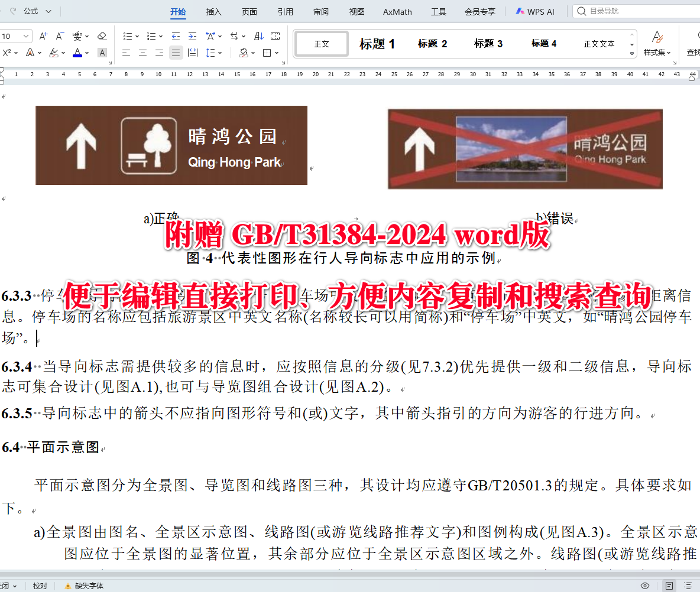Open the font color swatch
The image size is (700, 592).
pyautogui.click(x=77, y=53)
